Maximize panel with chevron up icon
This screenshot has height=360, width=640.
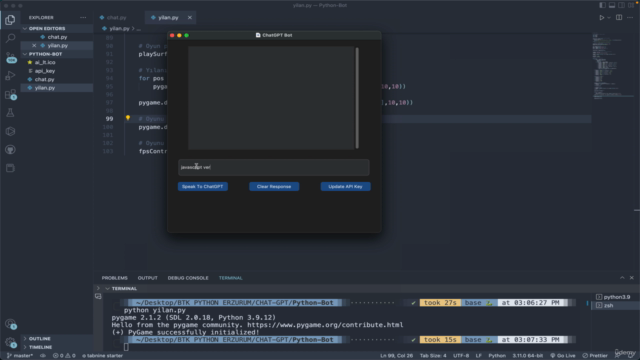coord(622,278)
